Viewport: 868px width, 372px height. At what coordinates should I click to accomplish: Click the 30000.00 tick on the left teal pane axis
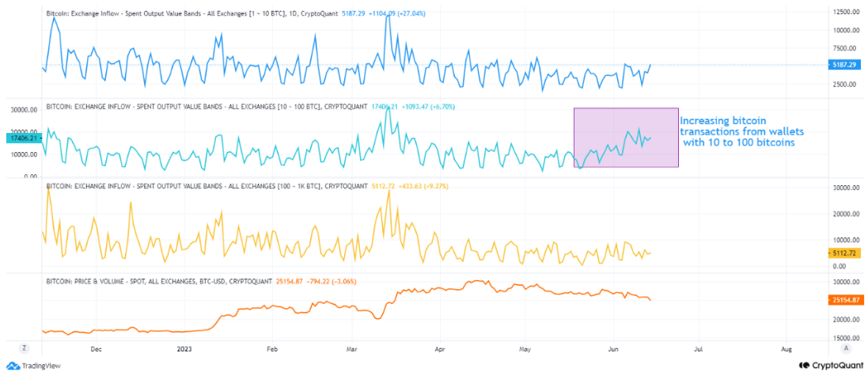coord(24,110)
